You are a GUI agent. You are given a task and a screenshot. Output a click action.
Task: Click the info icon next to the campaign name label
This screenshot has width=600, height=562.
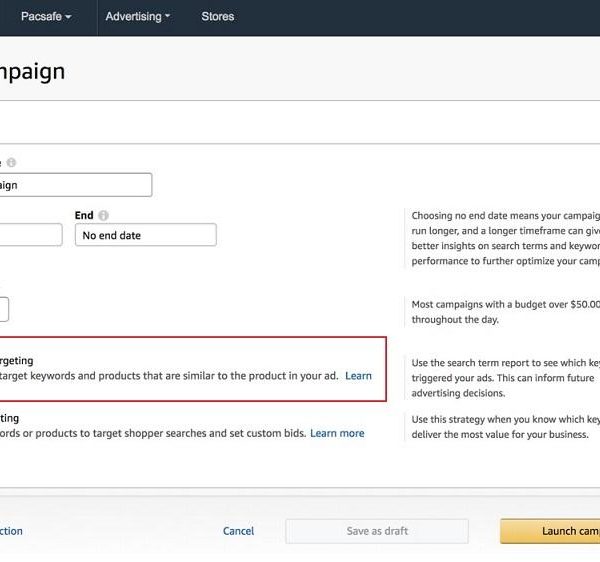point(11,163)
